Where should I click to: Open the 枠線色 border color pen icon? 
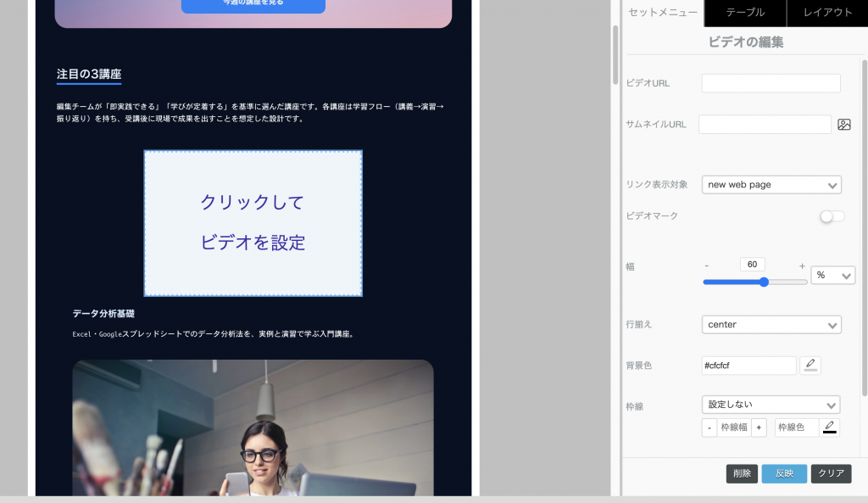pyautogui.click(x=829, y=428)
